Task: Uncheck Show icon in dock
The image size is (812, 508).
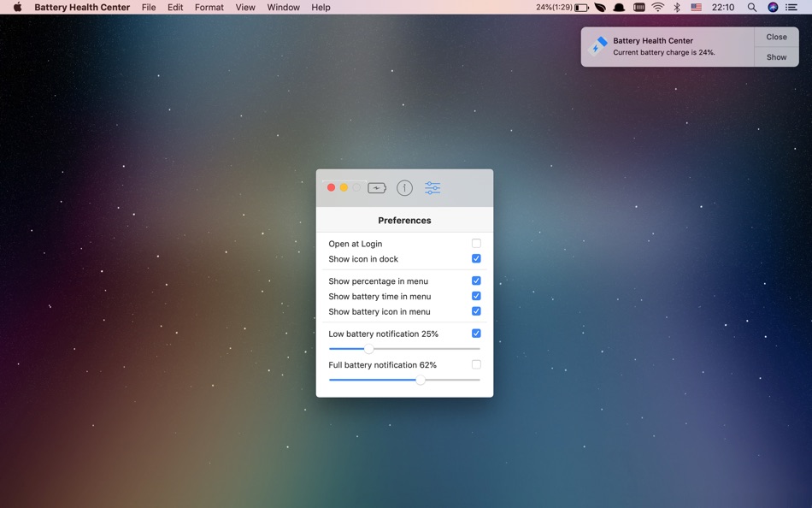Action: point(476,258)
